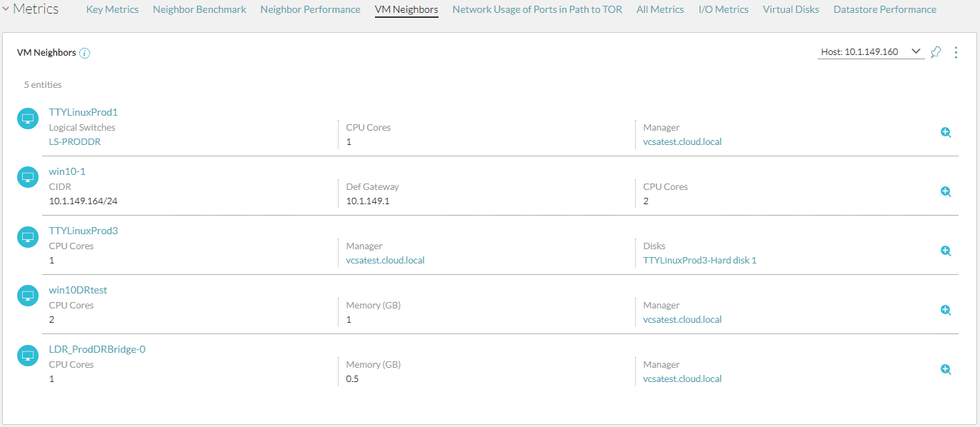980x427 pixels.
Task: Switch to the Virtual Disks tab
Action: (791, 9)
